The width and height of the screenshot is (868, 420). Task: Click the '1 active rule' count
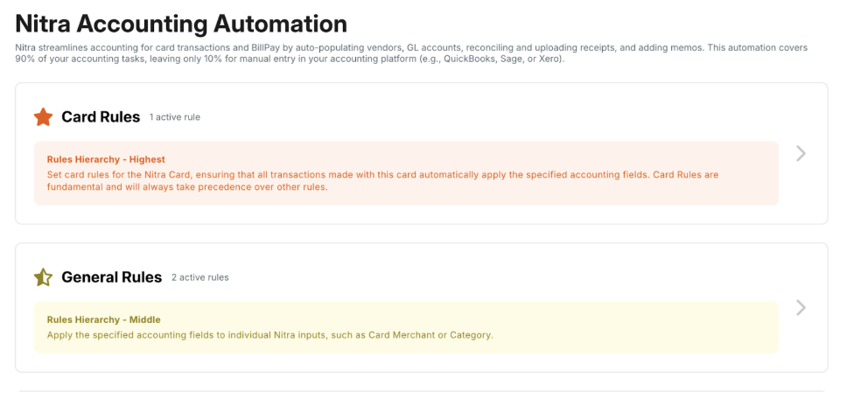coord(175,117)
